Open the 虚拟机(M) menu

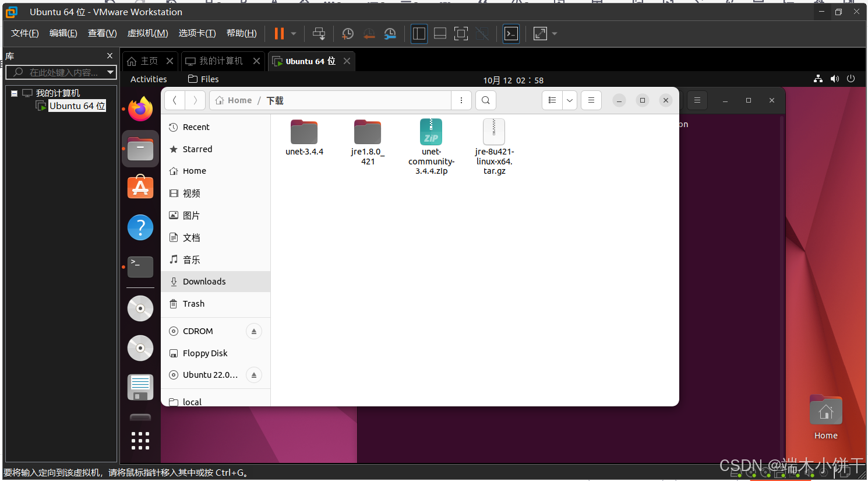(x=147, y=33)
